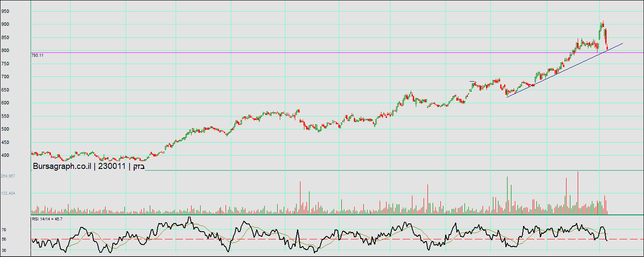This screenshot has height=257, width=644.
Task: Click the 500 price axis label
Action: tap(5, 129)
